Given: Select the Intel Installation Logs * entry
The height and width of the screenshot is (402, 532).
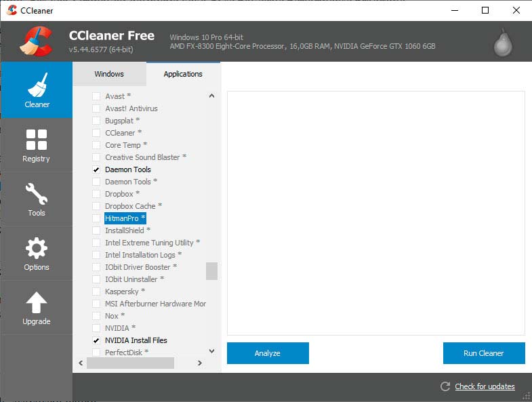Looking at the screenshot, I should [x=143, y=255].
